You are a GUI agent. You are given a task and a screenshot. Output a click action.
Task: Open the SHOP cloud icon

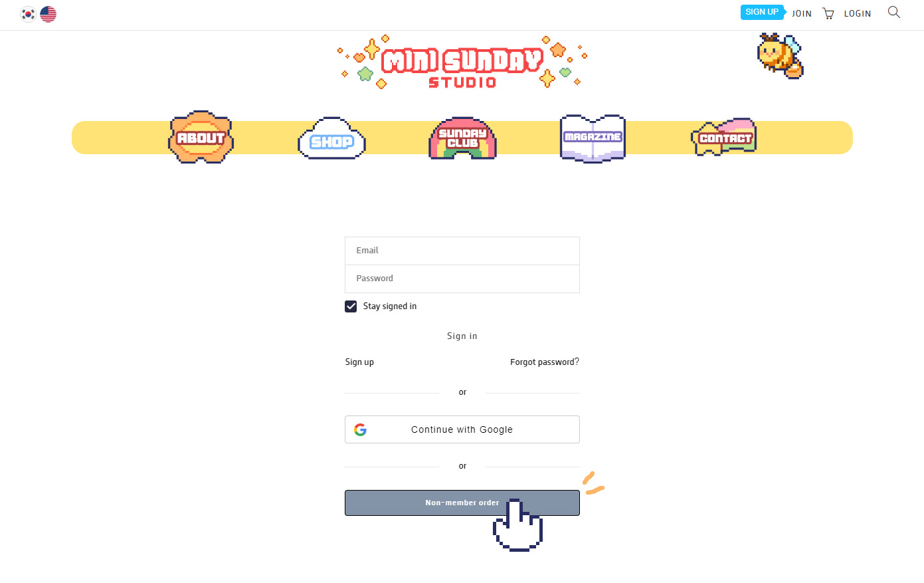(x=331, y=138)
